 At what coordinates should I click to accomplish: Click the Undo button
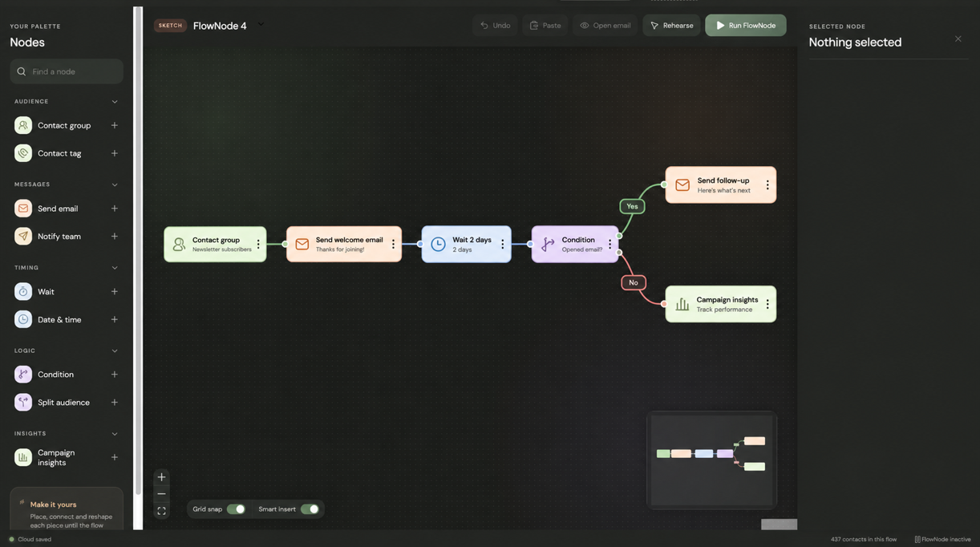[496, 26]
